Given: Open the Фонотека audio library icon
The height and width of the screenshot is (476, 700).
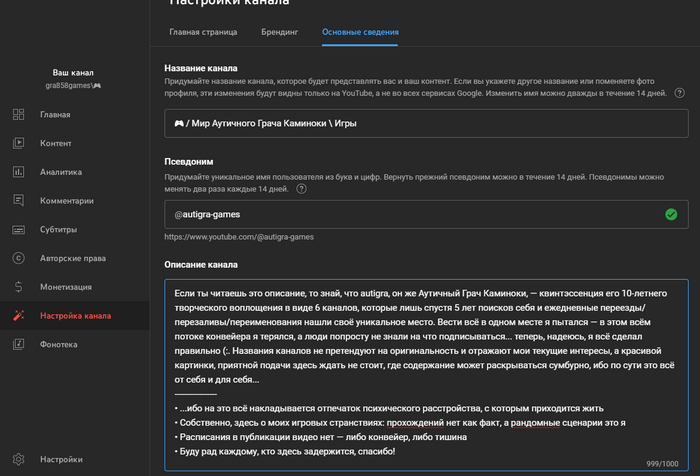Looking at the screenshot, I should (x=19, y=345).
